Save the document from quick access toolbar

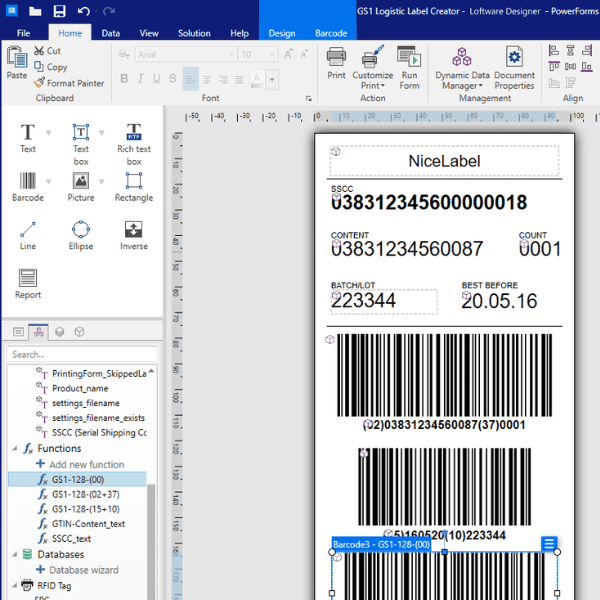pyautogui.click(x=59, y=11)
